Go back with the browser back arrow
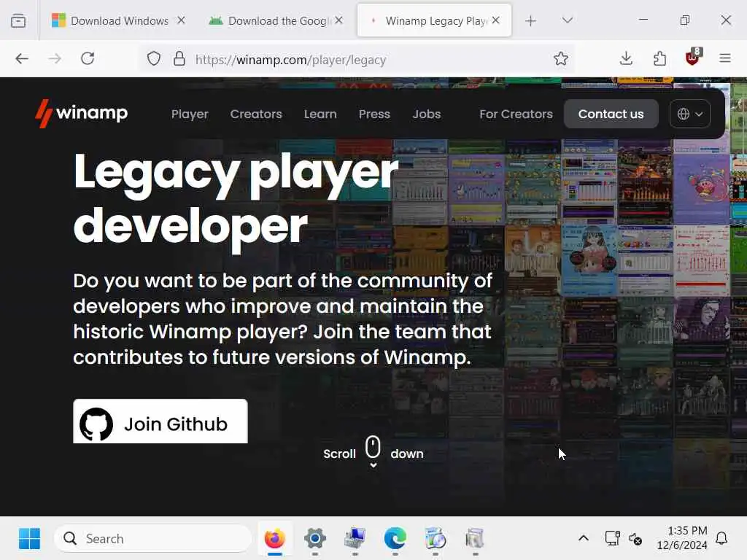The height and width of the screenshot is (560, 747). [22, 58]
